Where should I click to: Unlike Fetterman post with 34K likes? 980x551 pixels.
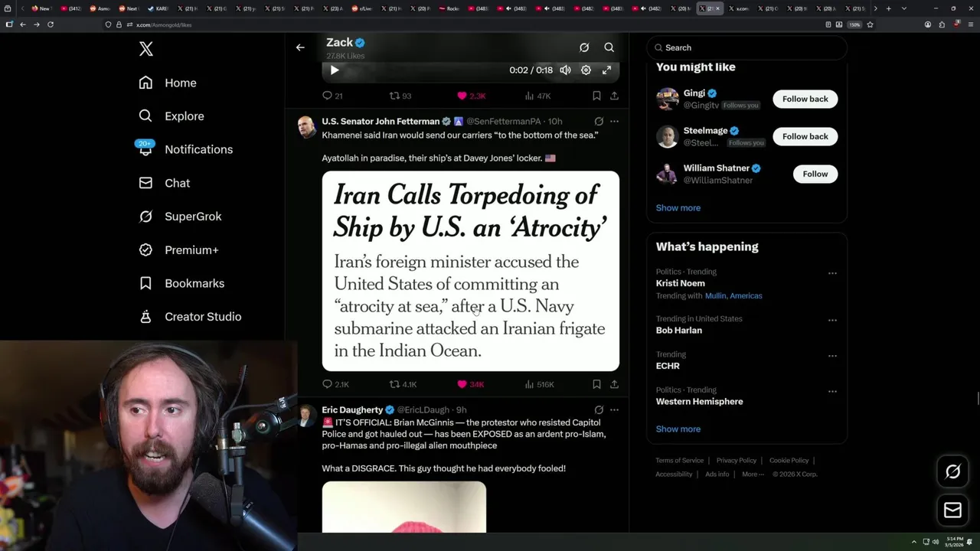tap(471, 384)
